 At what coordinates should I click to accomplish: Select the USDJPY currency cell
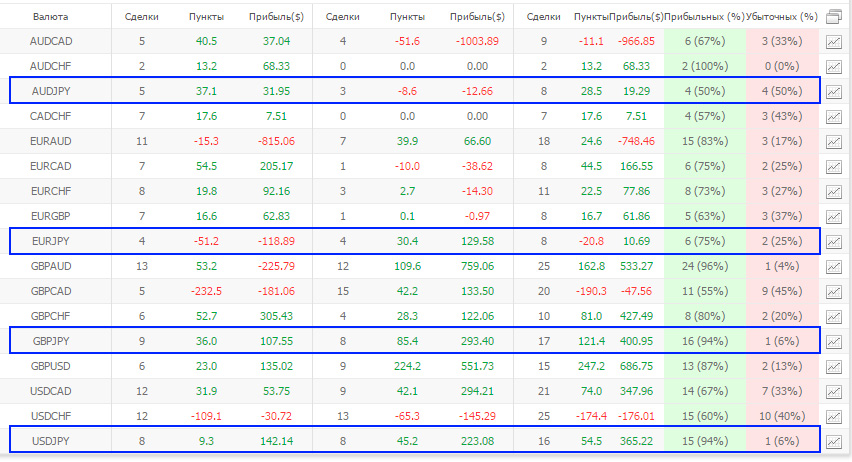[51, 441]
